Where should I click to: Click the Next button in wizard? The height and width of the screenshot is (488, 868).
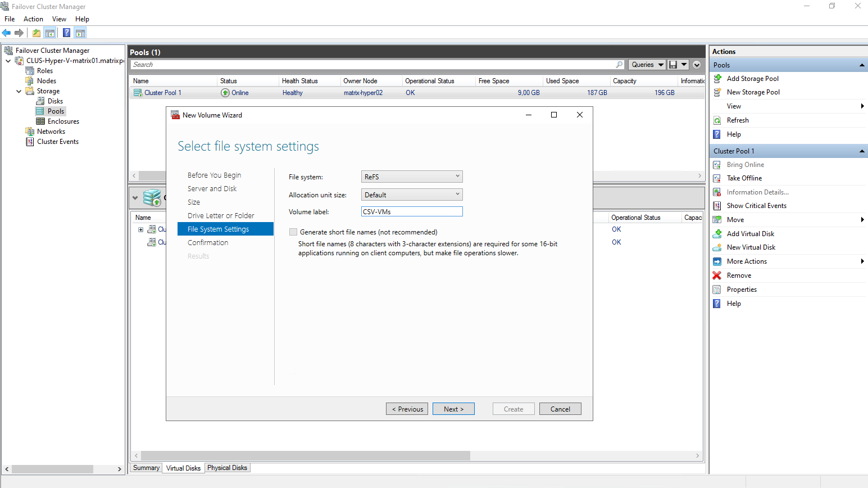[453, 409]
